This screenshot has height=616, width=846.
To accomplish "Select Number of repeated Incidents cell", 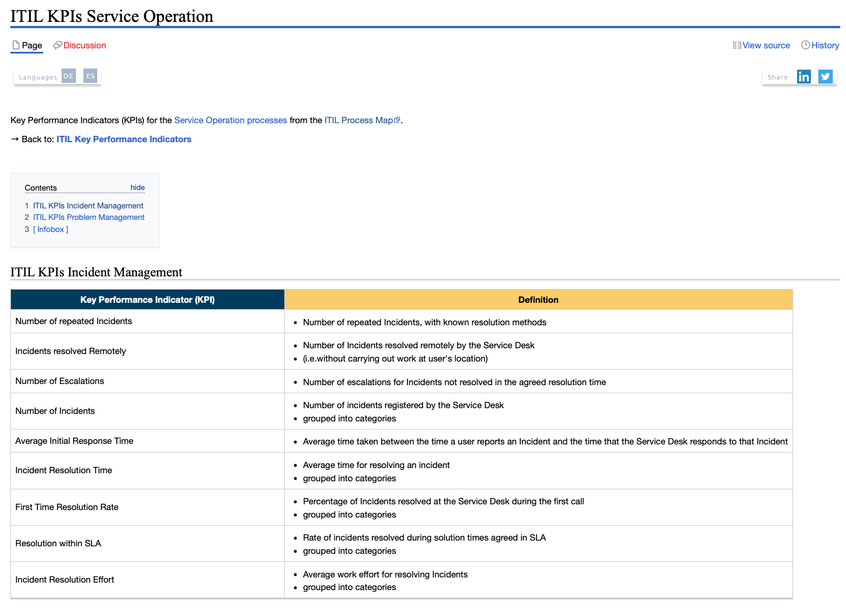I will (147, 321).
